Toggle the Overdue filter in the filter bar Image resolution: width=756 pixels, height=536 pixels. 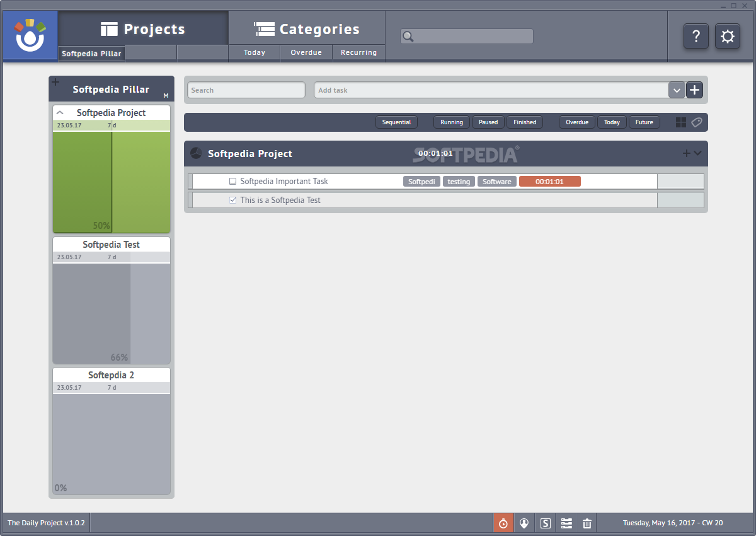point(577,122)
